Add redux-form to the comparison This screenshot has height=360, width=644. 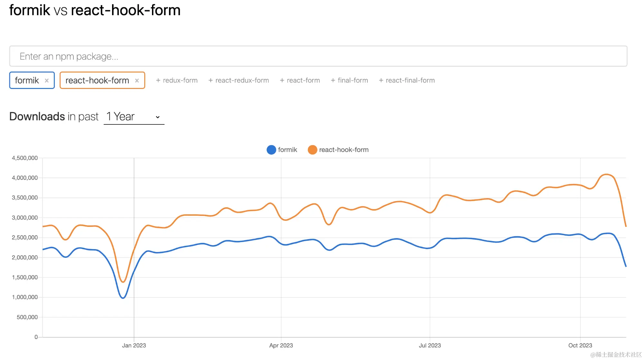177,80
